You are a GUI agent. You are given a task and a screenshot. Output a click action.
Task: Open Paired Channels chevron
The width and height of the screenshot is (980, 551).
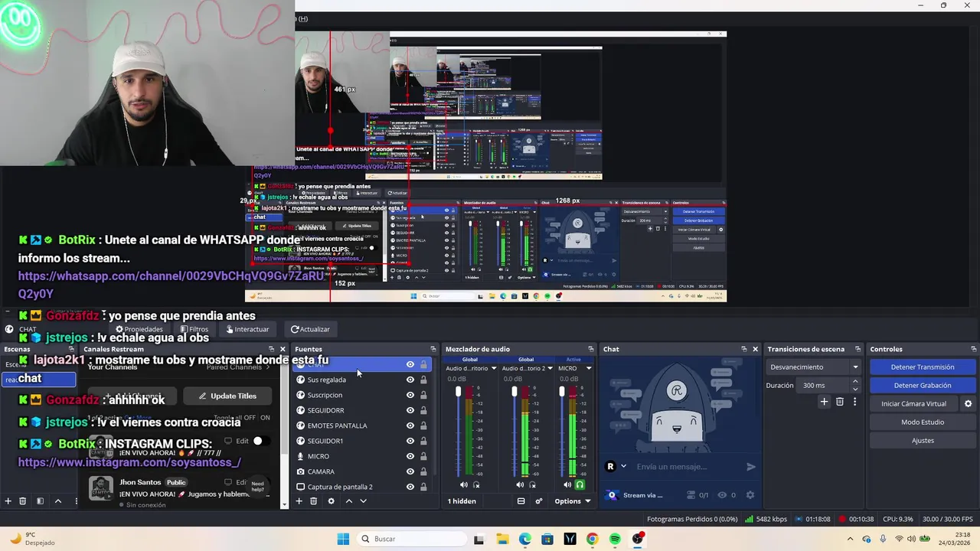pyautogui.click(x=267, y=367)
